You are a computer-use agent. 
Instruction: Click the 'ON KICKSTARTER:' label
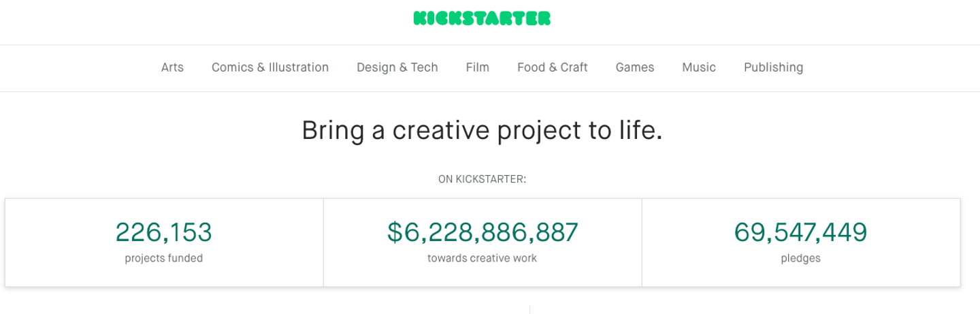click(482, 179)
